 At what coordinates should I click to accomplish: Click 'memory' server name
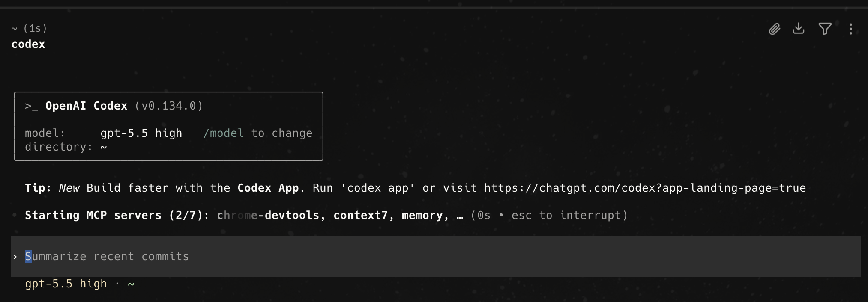pyautogui.click(x=422, y=215)
